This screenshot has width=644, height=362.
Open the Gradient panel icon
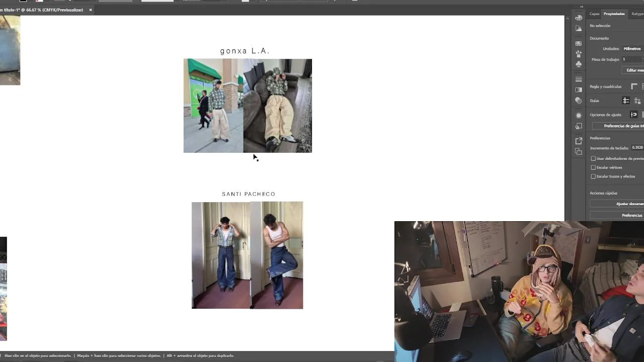(x=579, y=89)
